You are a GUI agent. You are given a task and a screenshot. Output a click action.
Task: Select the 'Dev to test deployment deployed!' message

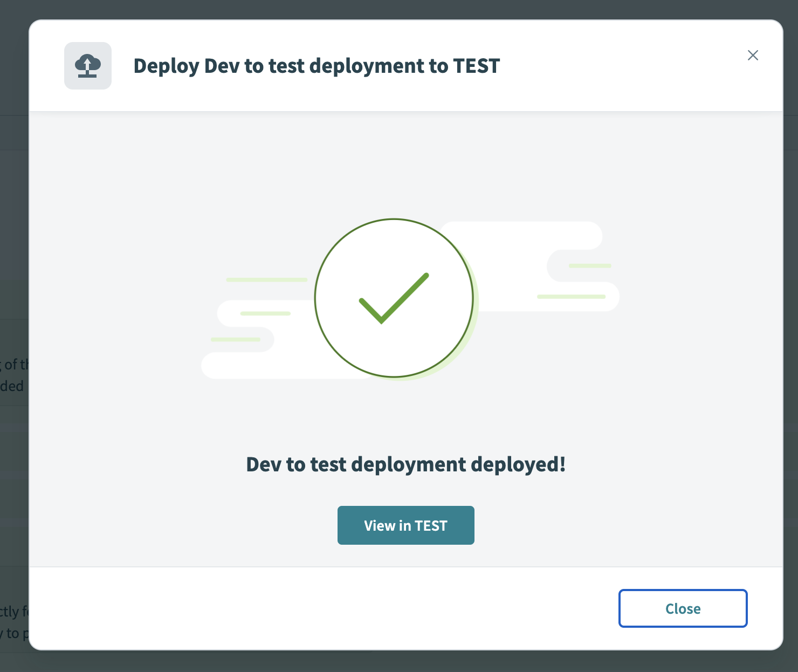pyautogui.click(x=405, y=464)
